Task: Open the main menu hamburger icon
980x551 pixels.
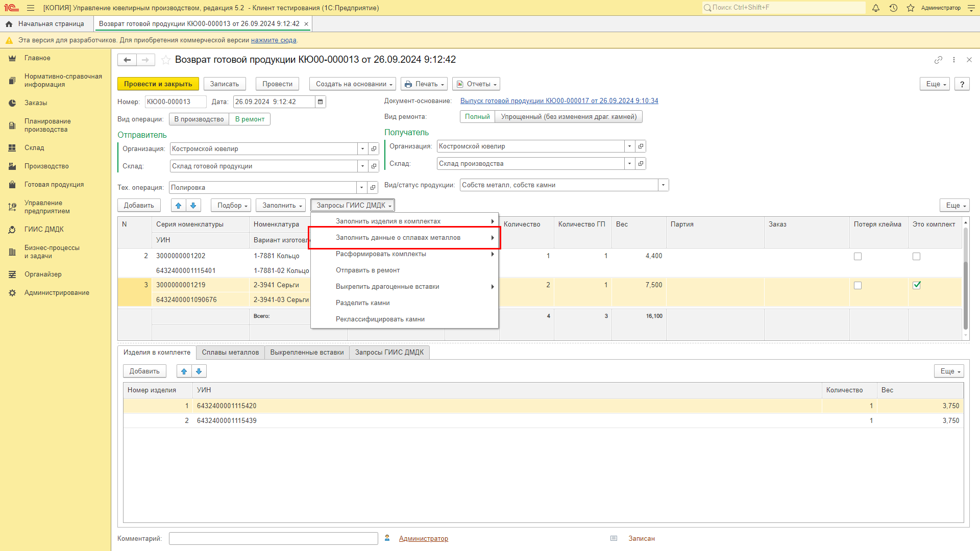Action: [x=31, y=8]
